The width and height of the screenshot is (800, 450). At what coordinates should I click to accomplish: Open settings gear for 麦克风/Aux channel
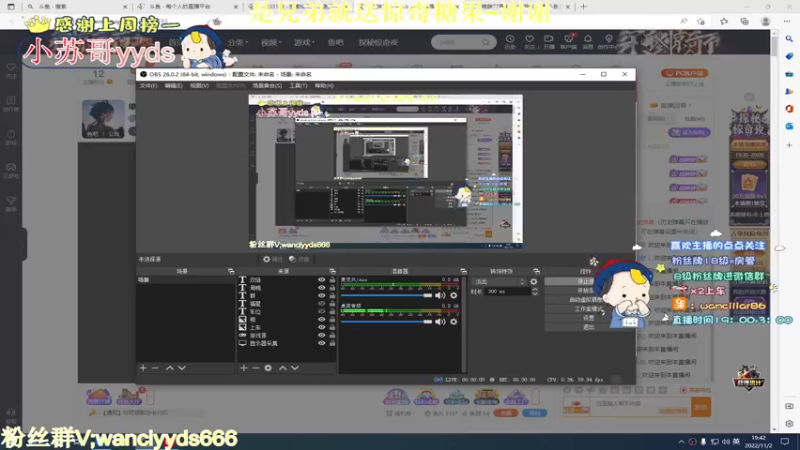(453, 295)
